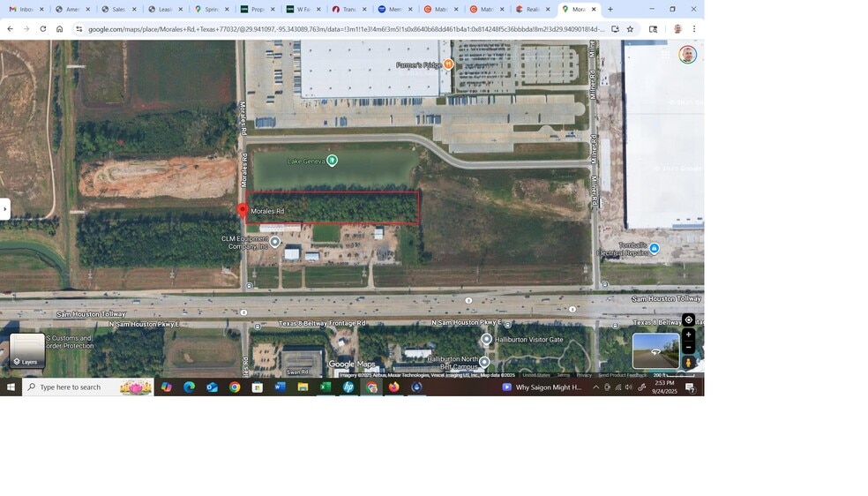
Task: Bookmark this page with the star icon
Action: coord(630,29)
